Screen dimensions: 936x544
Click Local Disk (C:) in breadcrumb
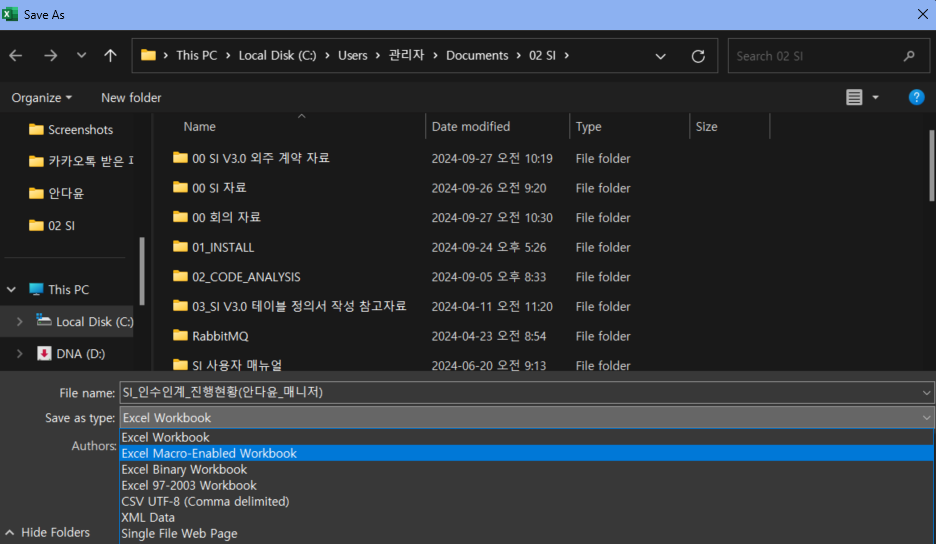(278, 56)
